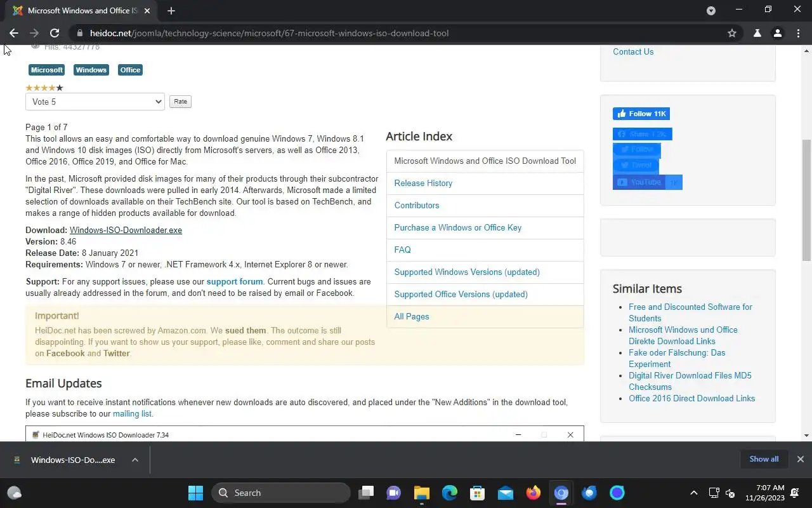Open Purchase a Windows or Office Key
This screenshot has width=812, height=508.
[x=458, y=228]
